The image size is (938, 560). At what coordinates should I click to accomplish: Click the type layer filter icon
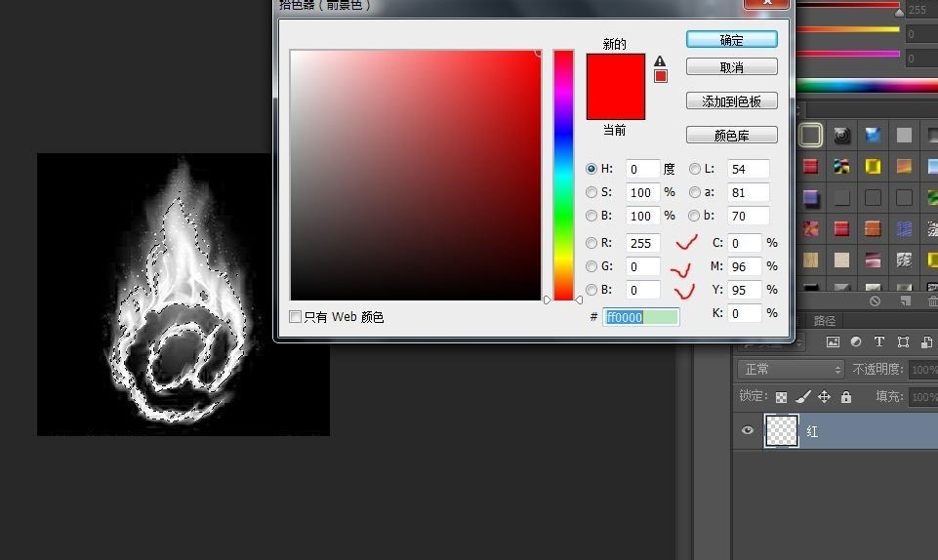coord(879,342)
